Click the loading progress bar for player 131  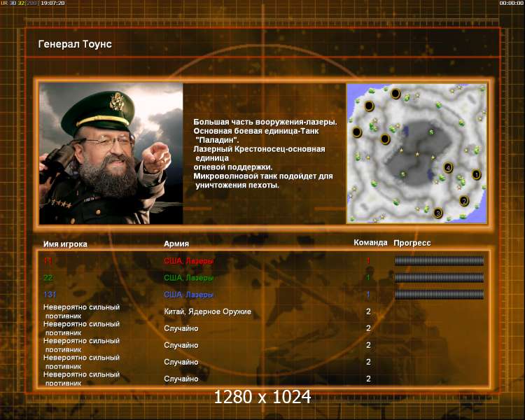click(440, 295)
